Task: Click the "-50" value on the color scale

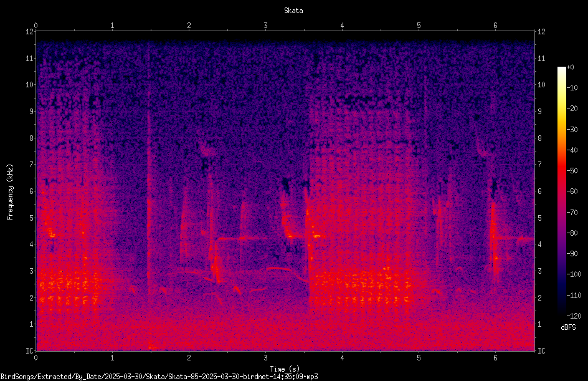Action: coord(572,171)
